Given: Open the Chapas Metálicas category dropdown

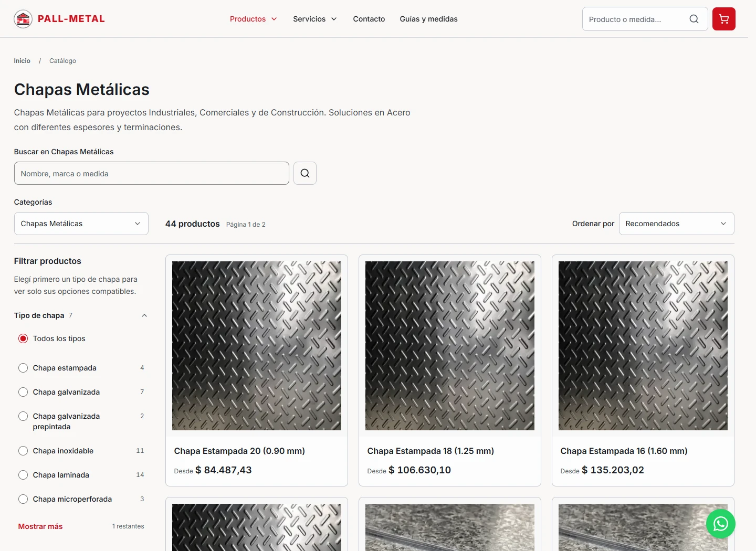Looking at the screenshot, I should tap(81, 224).
